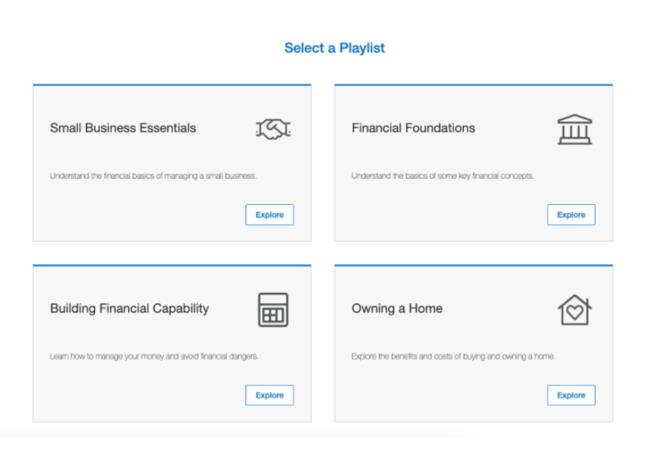Choose the Building Financial Capability heading
Screen dimensions: 670x466
click(129, 308)
